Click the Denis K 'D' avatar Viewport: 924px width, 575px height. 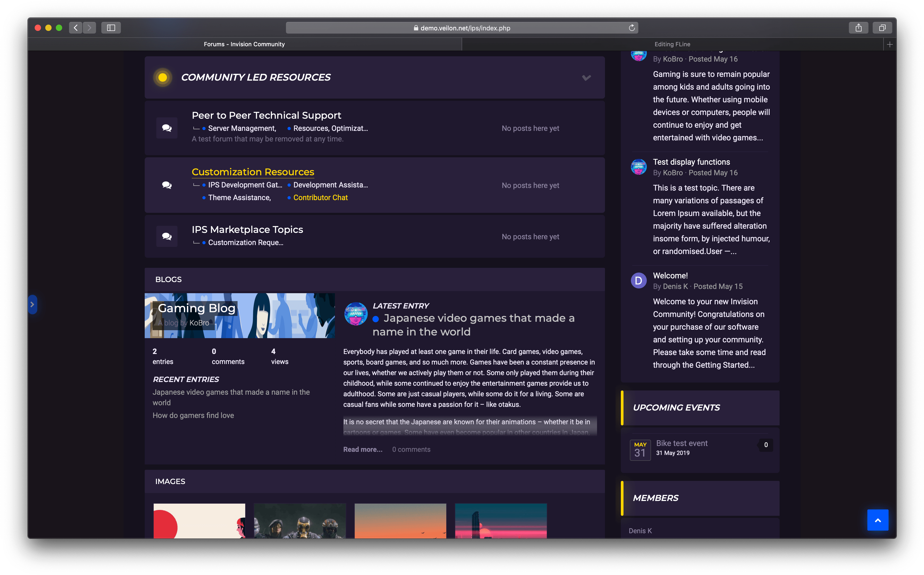click(639, 281)
